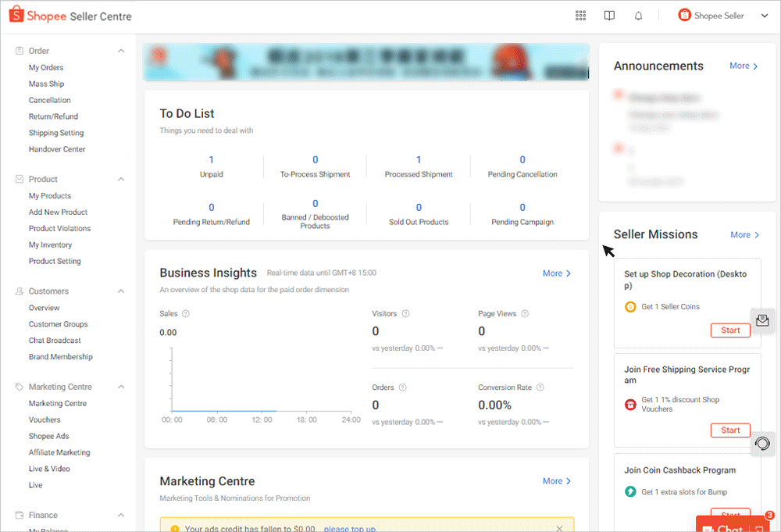Select Add New Product in sidebar

58,212
